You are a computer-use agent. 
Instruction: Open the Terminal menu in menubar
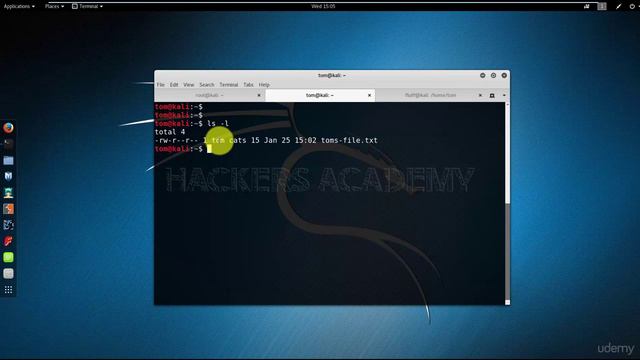pos(229,84)
